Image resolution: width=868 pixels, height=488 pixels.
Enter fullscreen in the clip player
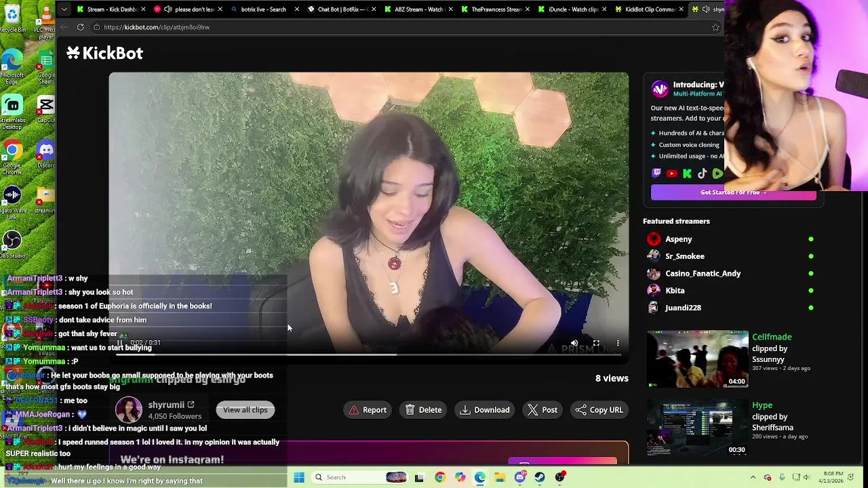pos(596,343)
